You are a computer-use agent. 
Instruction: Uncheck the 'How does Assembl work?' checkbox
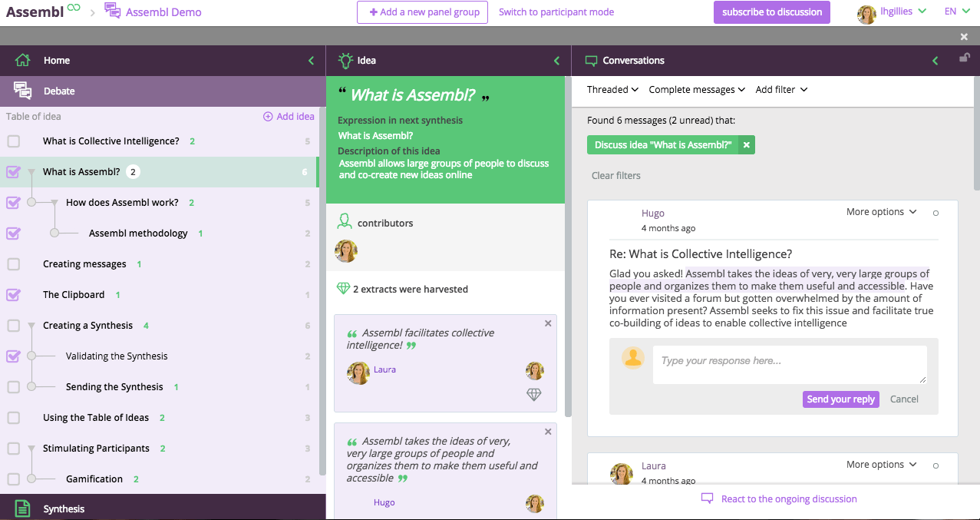point(14,203)
